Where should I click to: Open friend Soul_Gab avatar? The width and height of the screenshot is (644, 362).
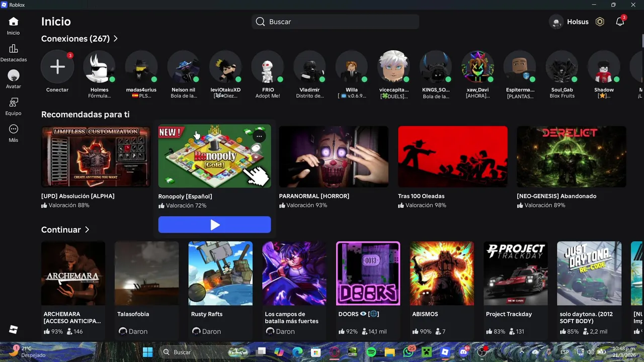tap(562, 67)
